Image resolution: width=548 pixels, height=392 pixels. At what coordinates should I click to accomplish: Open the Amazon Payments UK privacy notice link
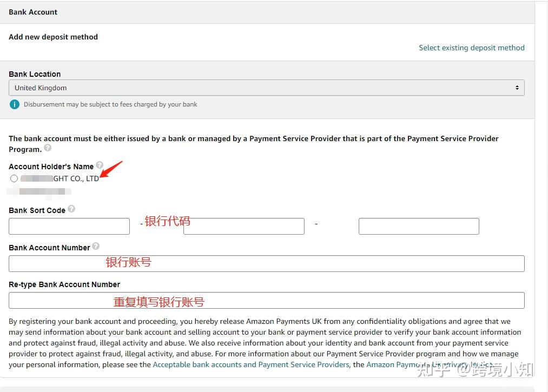[x=422, y=364]
